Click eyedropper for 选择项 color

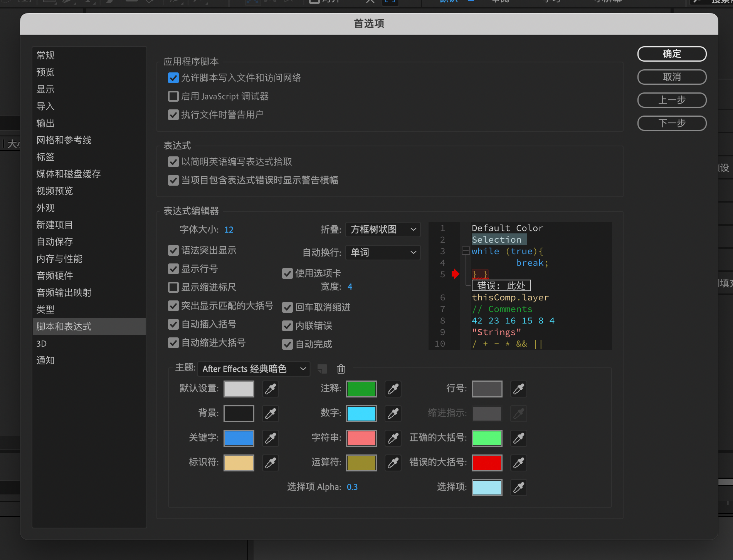tap(519, 488)
